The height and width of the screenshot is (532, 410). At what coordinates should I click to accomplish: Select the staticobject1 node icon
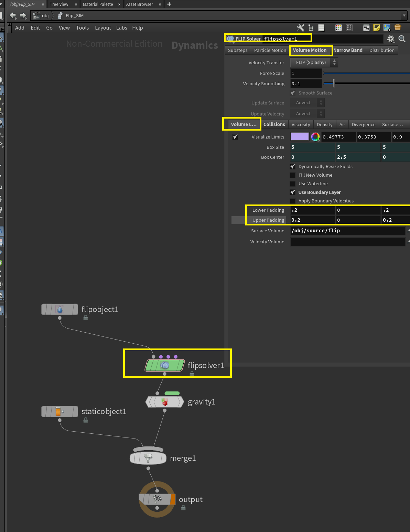coord(60,411)
